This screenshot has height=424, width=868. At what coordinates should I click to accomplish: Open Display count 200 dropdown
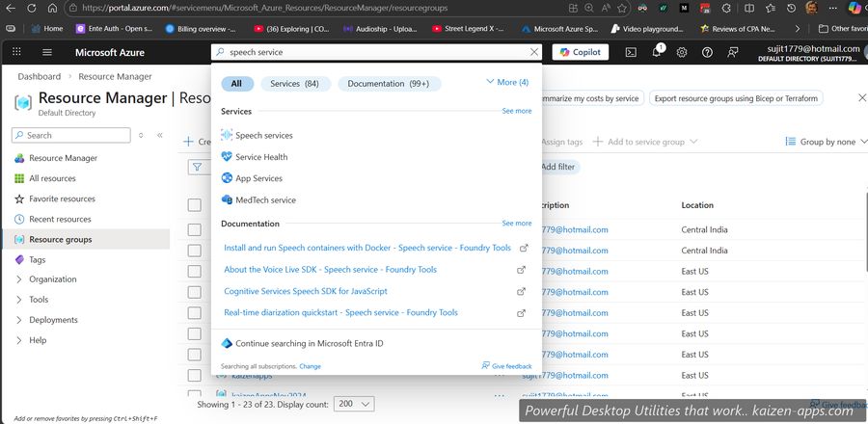coord(354,404)
